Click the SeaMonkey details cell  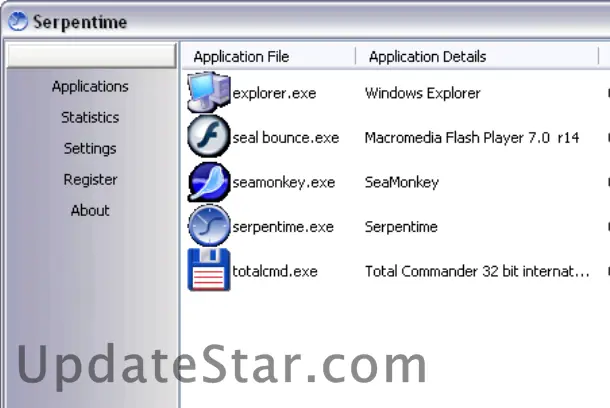pyautogui.click(x=401, y=182)
